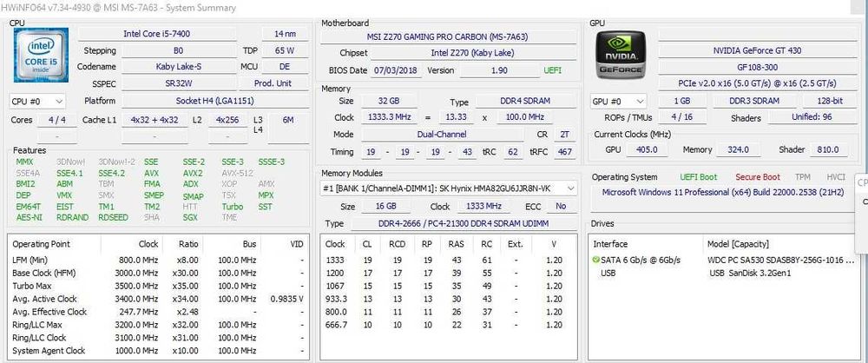The width and height of the screenshot is (868, 363).
Task: Click the DDR4 SDRAM memory type field
Action: click(526, 102)
